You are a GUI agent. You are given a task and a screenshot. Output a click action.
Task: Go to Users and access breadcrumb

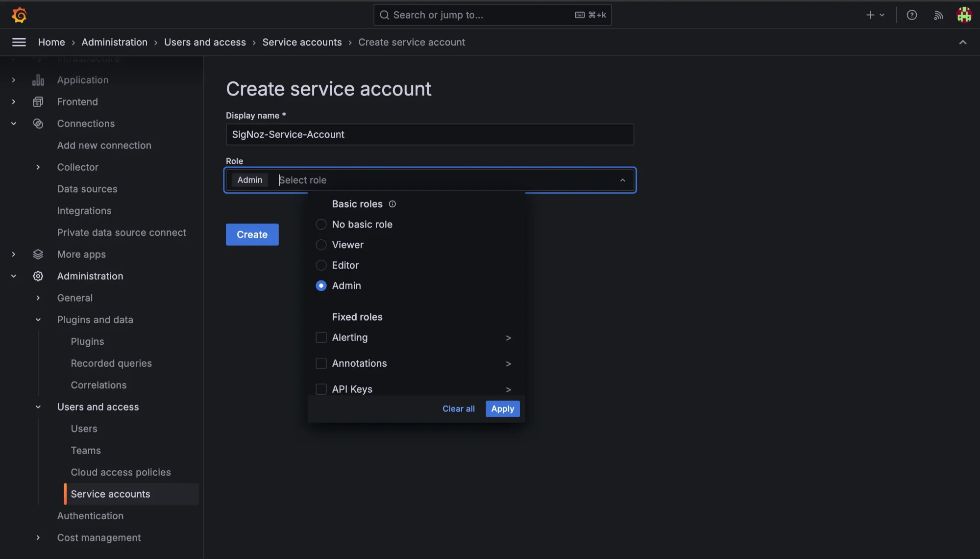click(205, 42)
